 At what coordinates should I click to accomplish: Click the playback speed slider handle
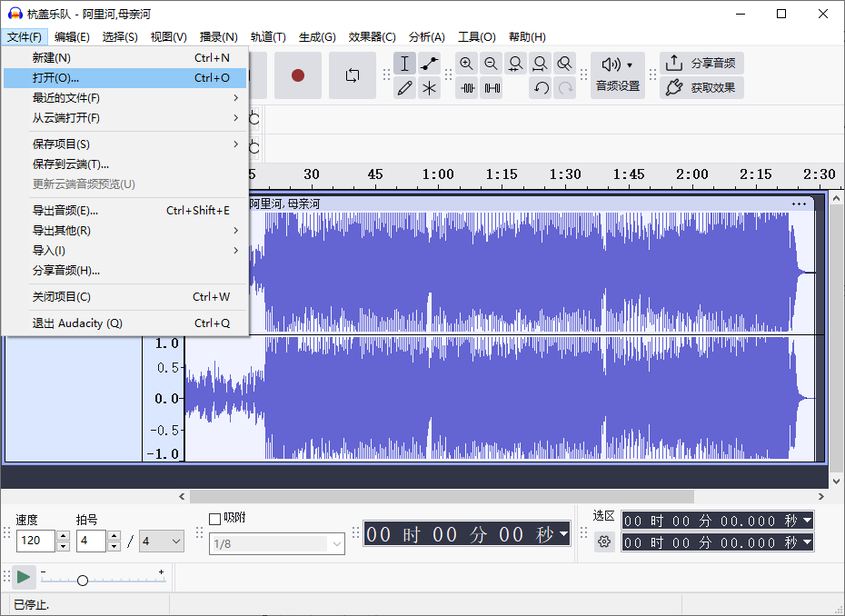coord(83,580)
